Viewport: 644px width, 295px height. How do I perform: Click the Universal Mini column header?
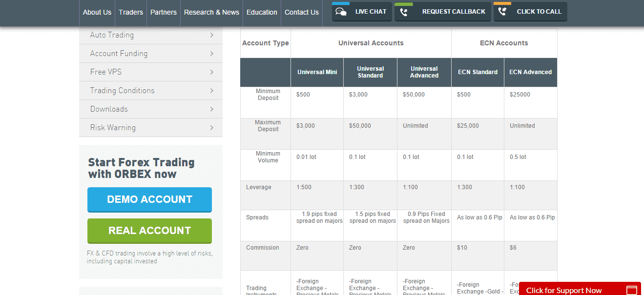tap(317, 72)
